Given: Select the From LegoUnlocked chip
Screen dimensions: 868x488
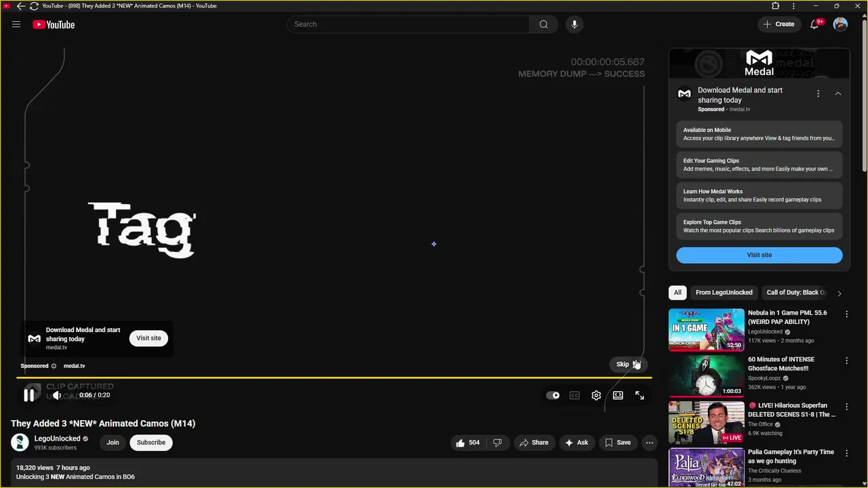Looking at the screenshot, I should pos(724,292).
